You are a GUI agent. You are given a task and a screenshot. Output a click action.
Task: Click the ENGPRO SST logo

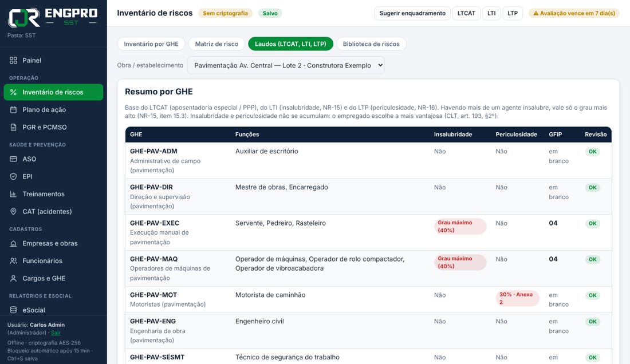(x=53, y=17)
